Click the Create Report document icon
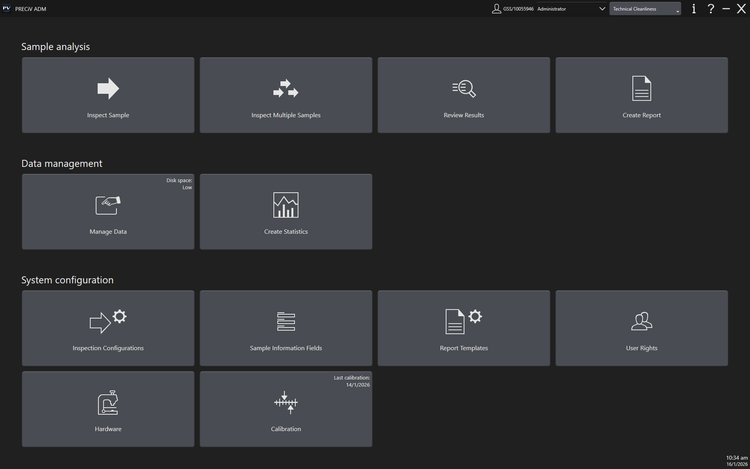750x469 pixels. point(641,89)
